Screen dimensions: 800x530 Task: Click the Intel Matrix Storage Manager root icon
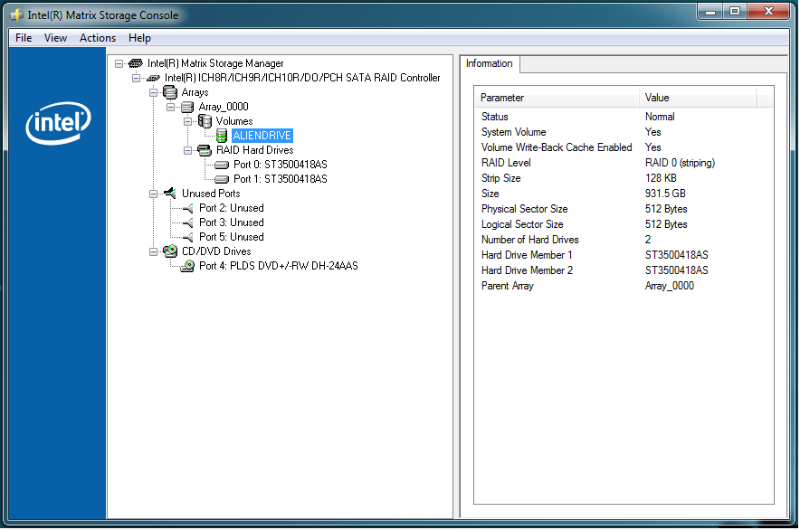point(136,63)
